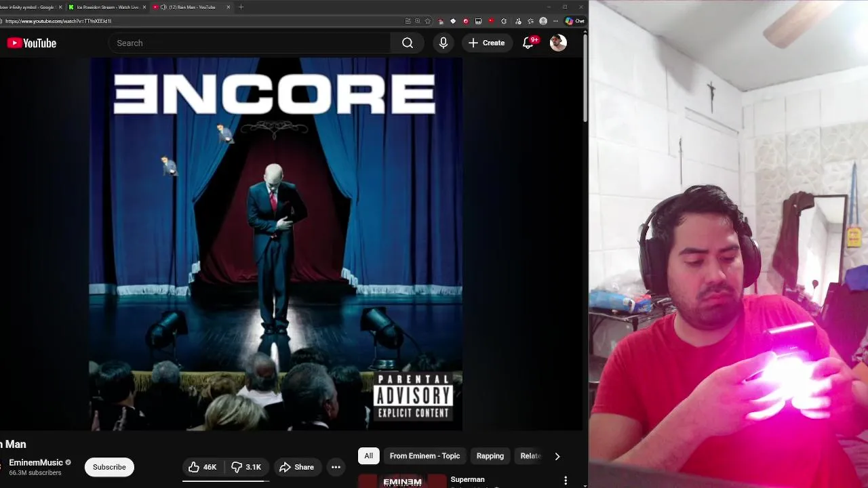
Task: Click the Encore album video player
Action: [276, 244]
